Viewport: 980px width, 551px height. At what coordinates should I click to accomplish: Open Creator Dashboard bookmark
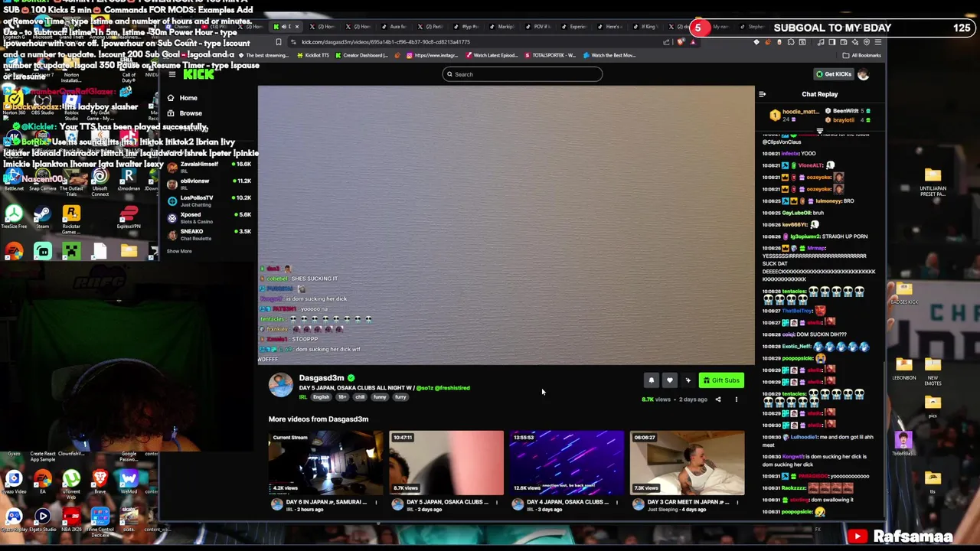(362, 55)
